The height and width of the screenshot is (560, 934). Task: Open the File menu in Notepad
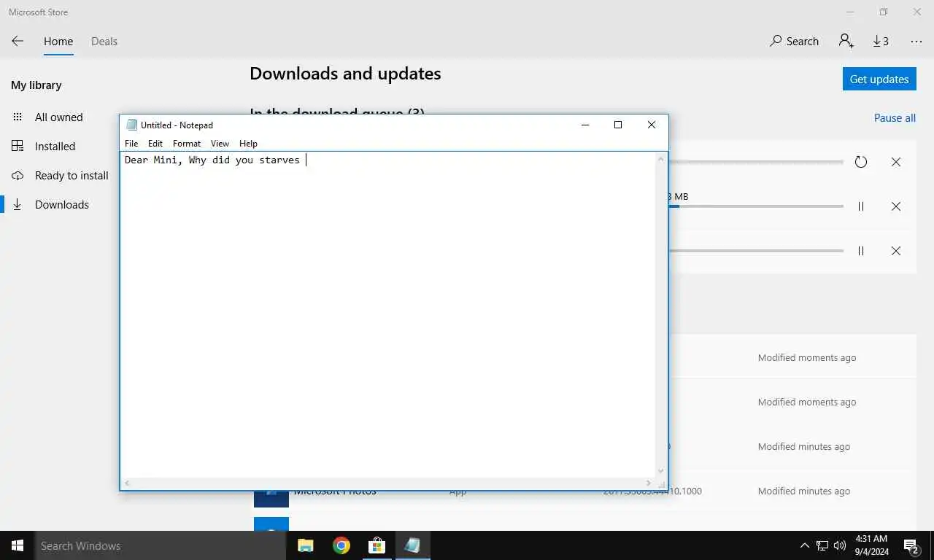coord(131,144)
